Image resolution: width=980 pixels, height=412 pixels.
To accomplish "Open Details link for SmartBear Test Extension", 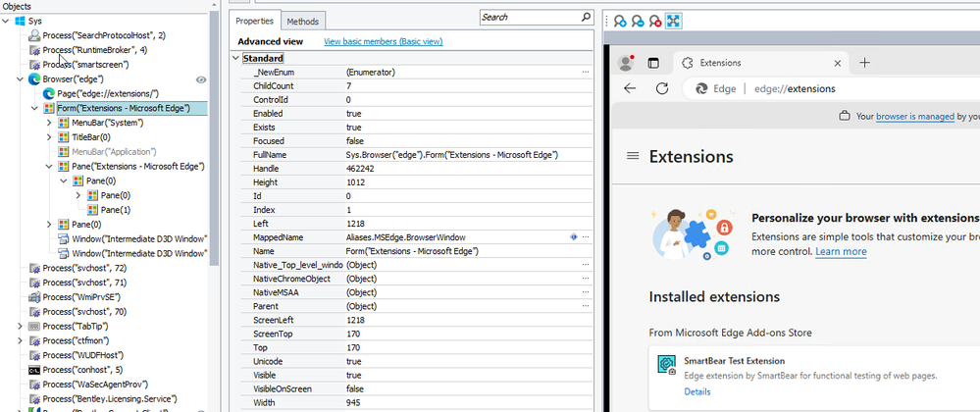I will tap(697, 391).
